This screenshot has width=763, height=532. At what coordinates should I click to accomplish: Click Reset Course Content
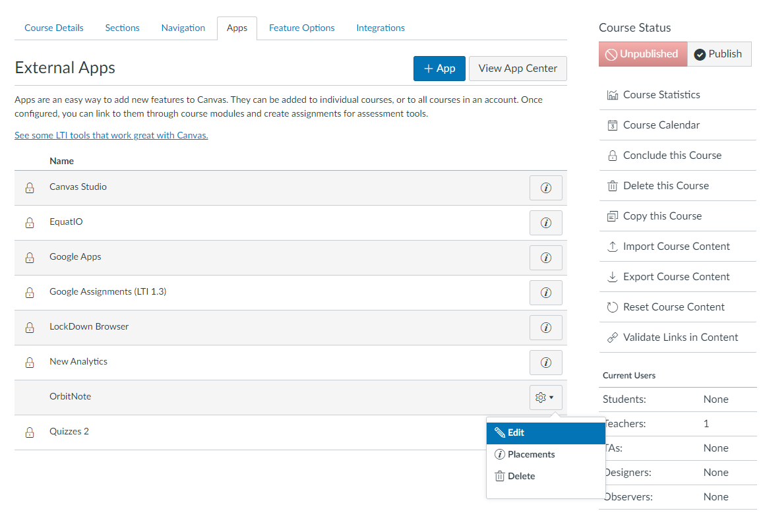[674, 307]
